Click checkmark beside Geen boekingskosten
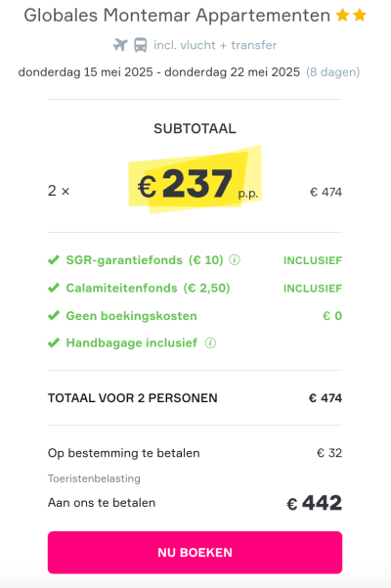The height and width of the screenshot is (588, 391). coord(54,315)
